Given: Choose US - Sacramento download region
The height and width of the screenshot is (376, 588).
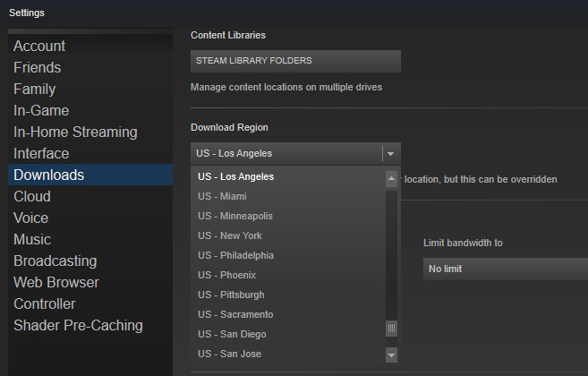Looking at the screenshot, I should pos(288,314).
